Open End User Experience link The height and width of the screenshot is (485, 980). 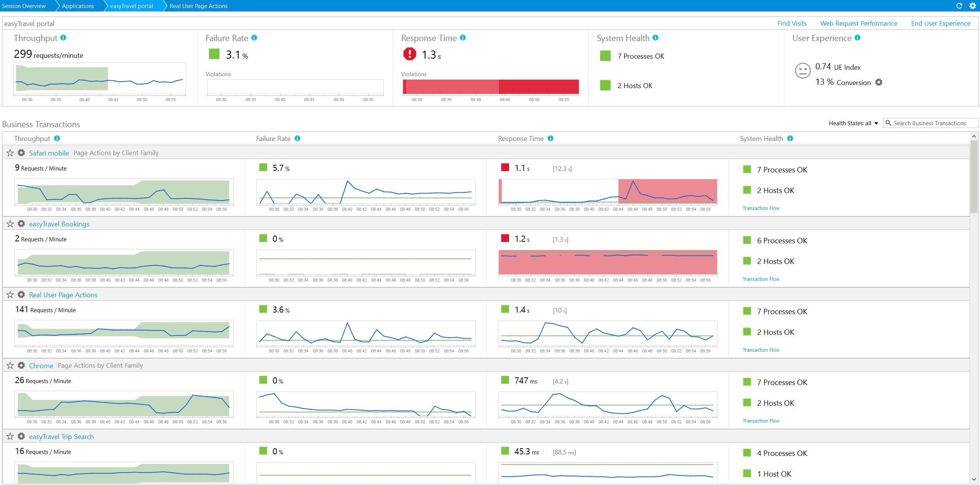tap(941, 23)
